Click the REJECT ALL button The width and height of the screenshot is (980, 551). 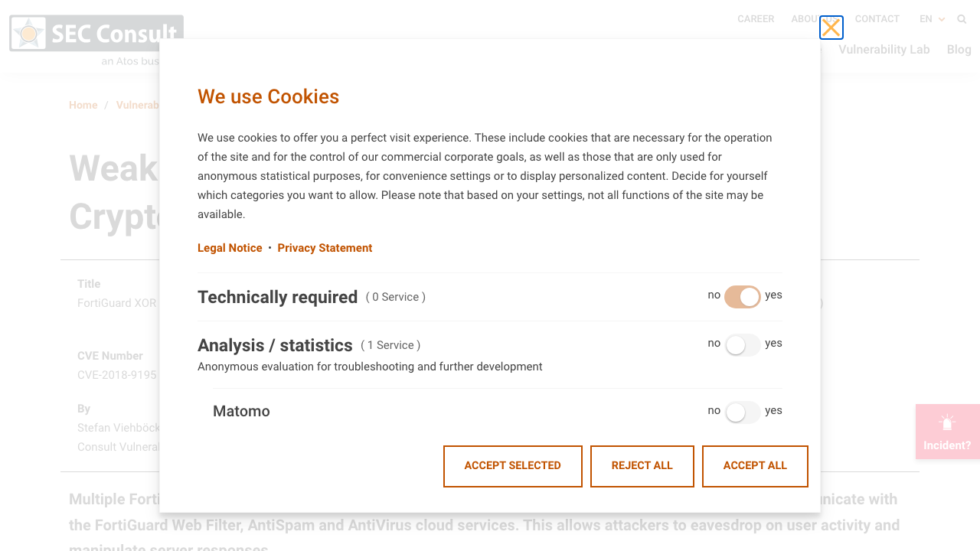642,466
